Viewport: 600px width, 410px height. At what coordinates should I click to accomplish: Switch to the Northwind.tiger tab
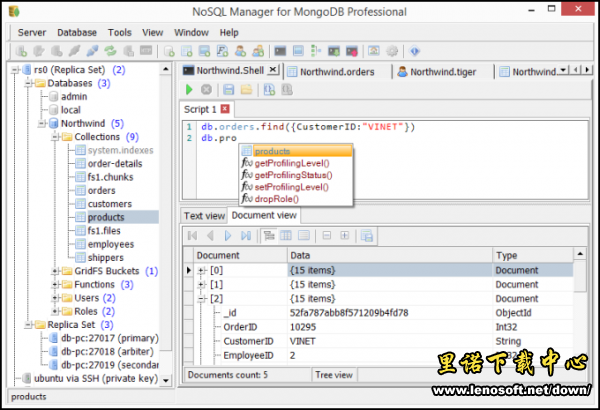click(x=443, y=72)
